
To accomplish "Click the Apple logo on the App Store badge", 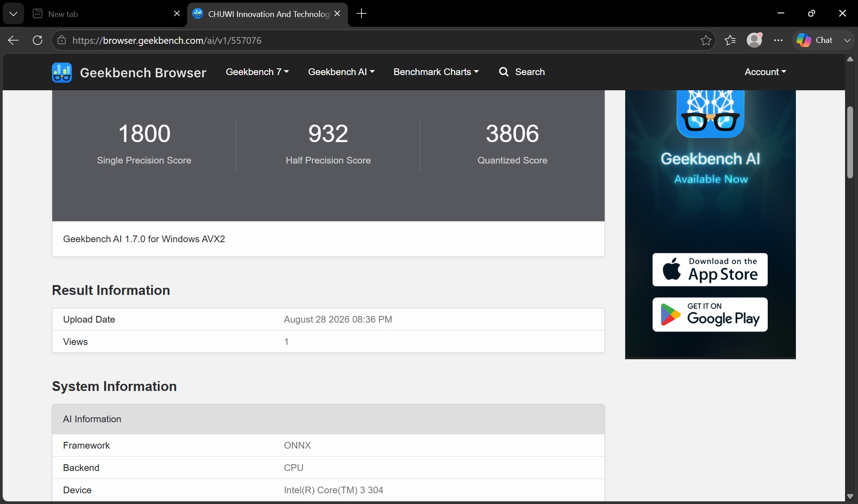I will click(672, 269).
